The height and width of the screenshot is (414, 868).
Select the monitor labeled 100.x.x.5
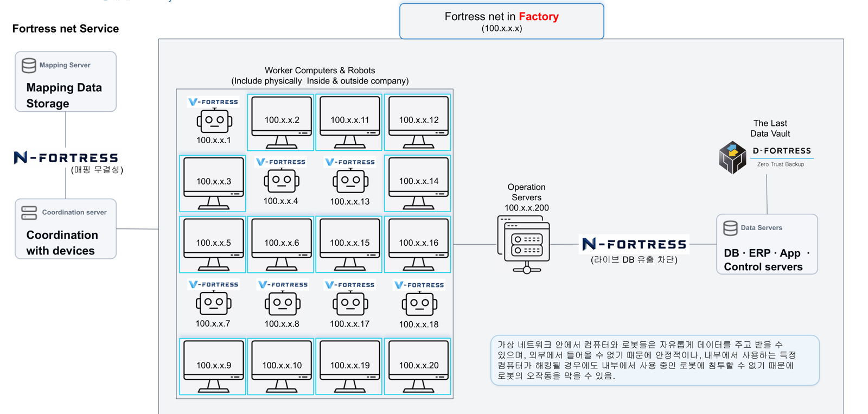pyautogui.click(x=213, y=245)
